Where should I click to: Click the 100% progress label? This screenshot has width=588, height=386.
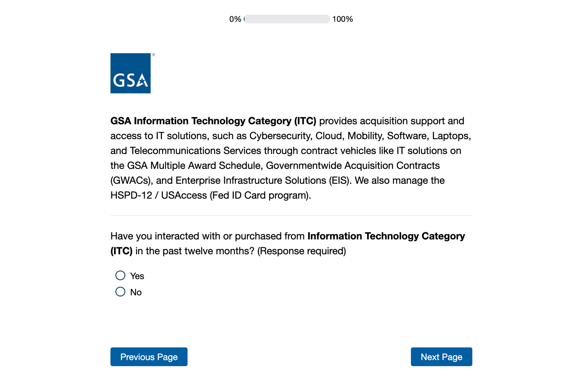[342, 19]
